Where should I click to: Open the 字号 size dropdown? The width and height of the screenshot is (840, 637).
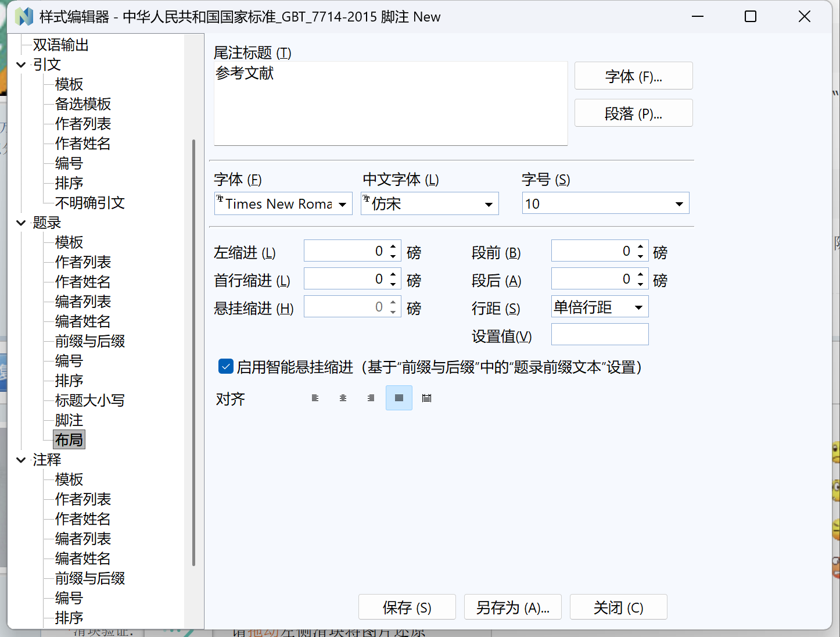pyautogui.click(x=679, y=204)
